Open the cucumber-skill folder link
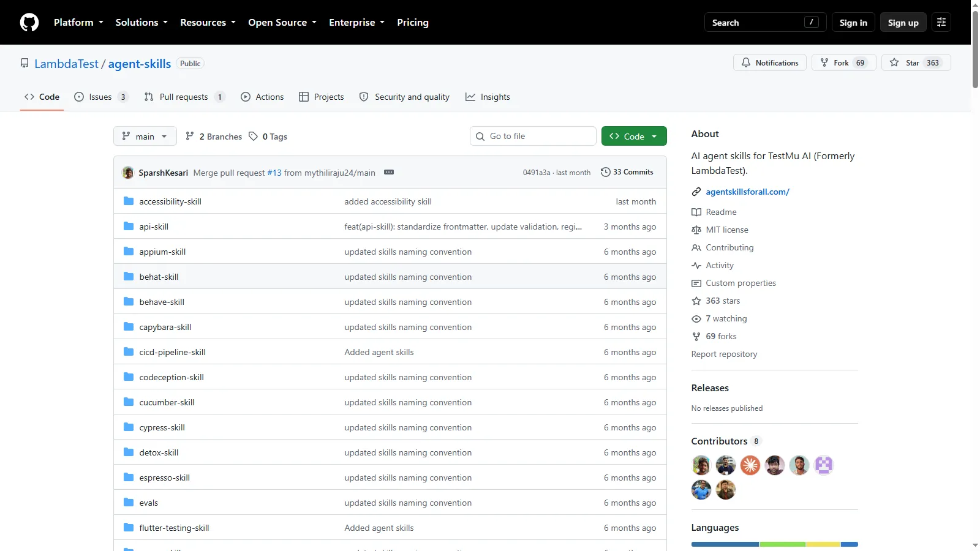The image size is (980, 551). coord(167,402)
